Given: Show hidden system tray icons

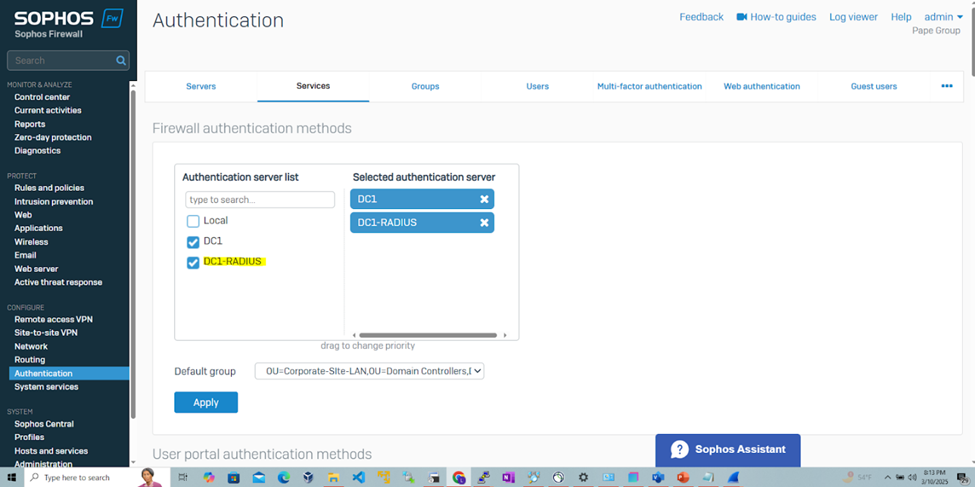Looking at the screenshot, I should 887,477.
